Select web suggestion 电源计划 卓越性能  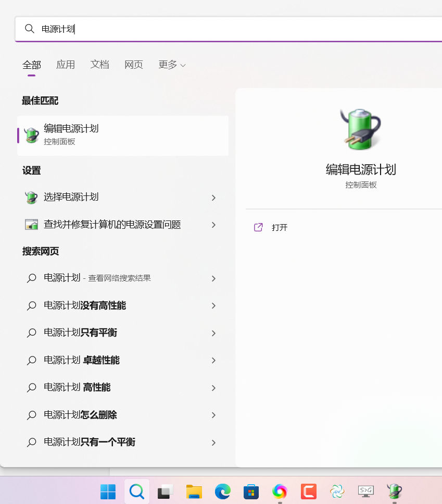pyautogui.click(x=82, y=360)
